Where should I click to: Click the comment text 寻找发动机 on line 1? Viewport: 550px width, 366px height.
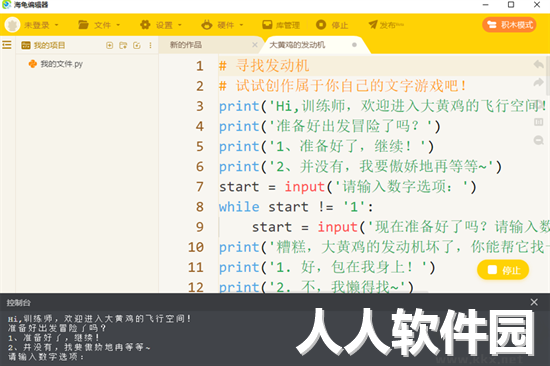point(272,66)
